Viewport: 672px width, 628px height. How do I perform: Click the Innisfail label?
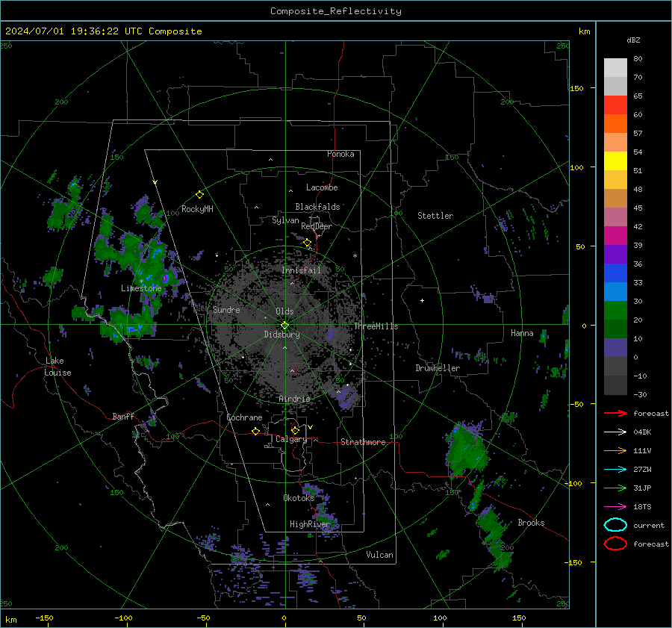point(301,270)
